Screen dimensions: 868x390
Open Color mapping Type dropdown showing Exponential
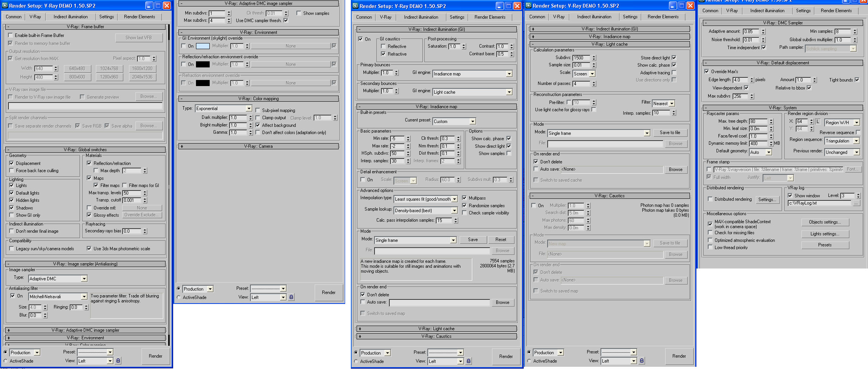pyautogui.click(x=224, y=109)
